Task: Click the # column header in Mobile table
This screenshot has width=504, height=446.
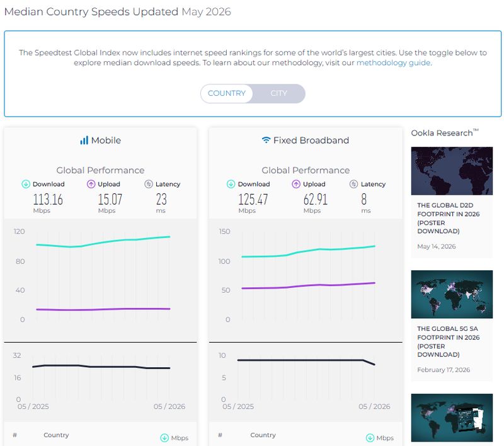Action: pyautogui.click(x=14, y=435)
